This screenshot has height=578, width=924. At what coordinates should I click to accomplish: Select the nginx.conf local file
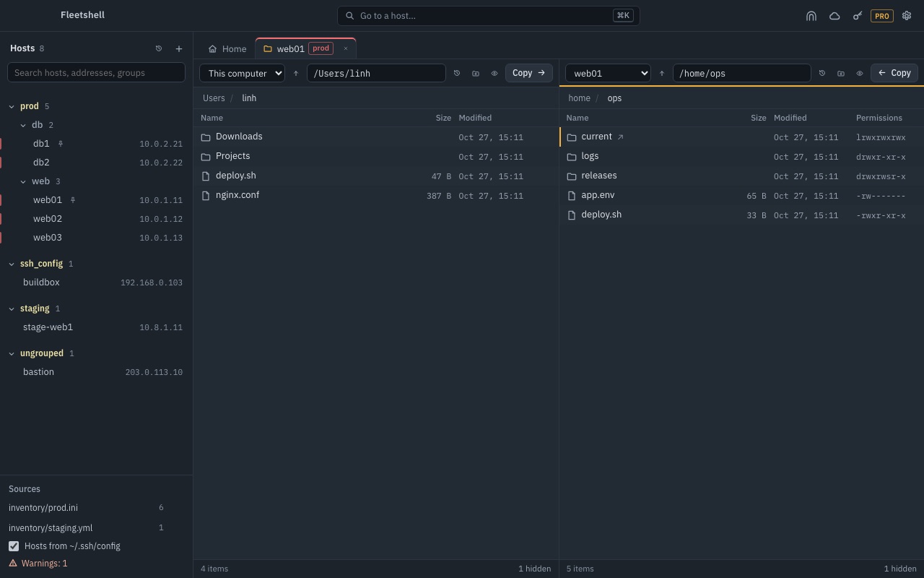(x=376, y=195)
